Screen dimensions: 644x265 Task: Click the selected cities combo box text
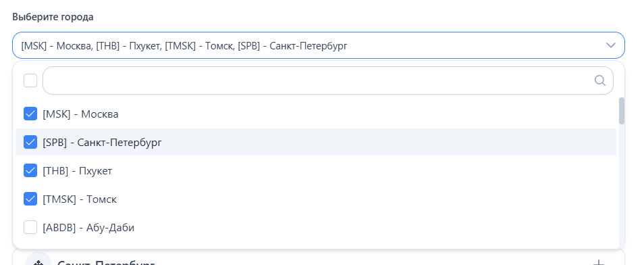pyautogui.click(x=184, y=46)
